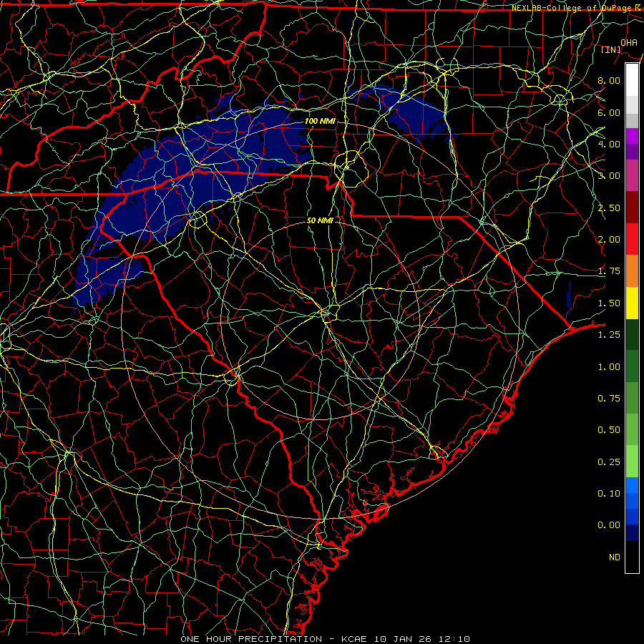Click the medium green 0.75 legend swatch
The image size is (644, 644).
coord(632,398)
